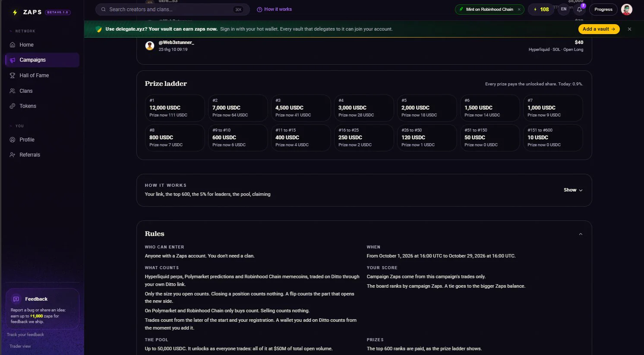This screenshot has width=644, height=355.
Task: Click the Add a vault button
Action: click(599, 29)
